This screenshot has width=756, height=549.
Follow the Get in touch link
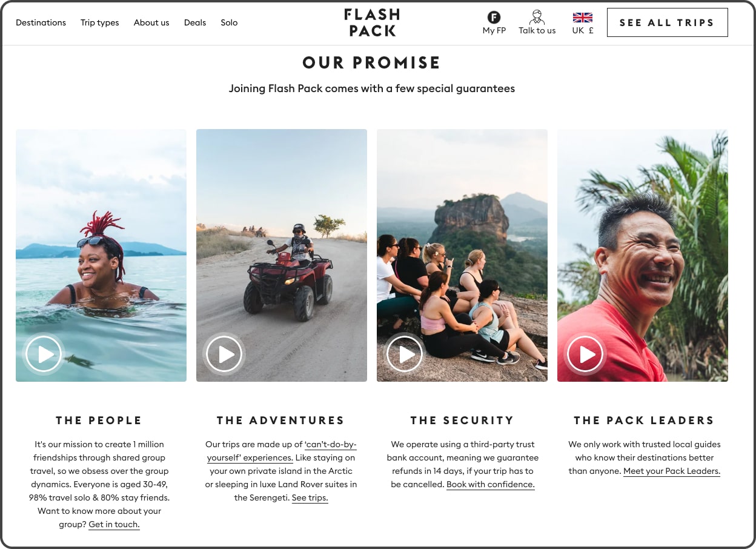coord(114,525)
